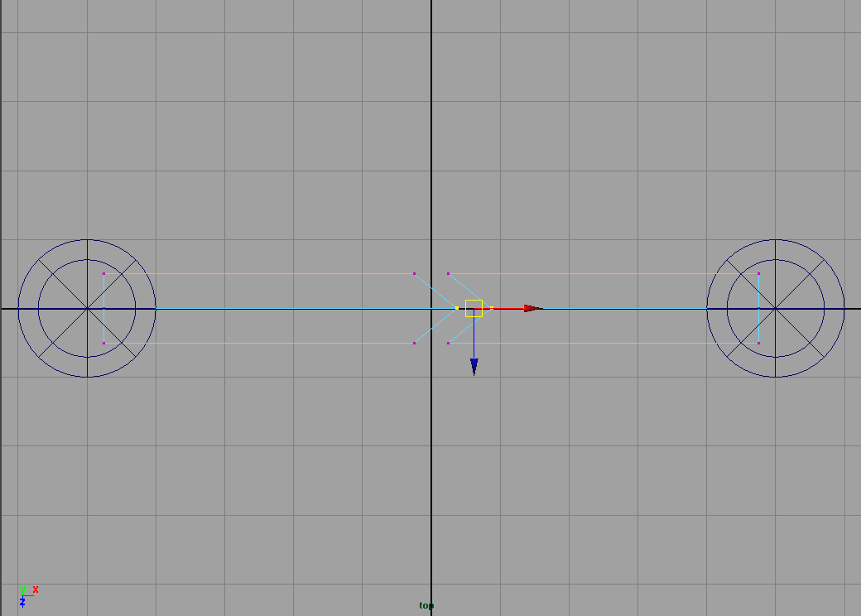Screen dimensions: 861x616
Task: Click the center of the left circle object
Action: pyautogui.click(x=87, y=308)
